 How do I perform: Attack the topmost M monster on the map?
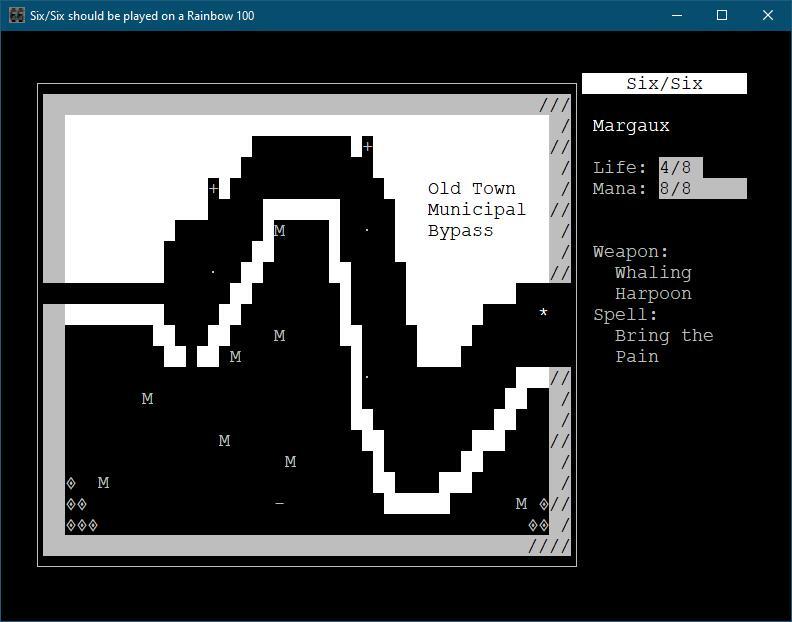pos(279,231)
